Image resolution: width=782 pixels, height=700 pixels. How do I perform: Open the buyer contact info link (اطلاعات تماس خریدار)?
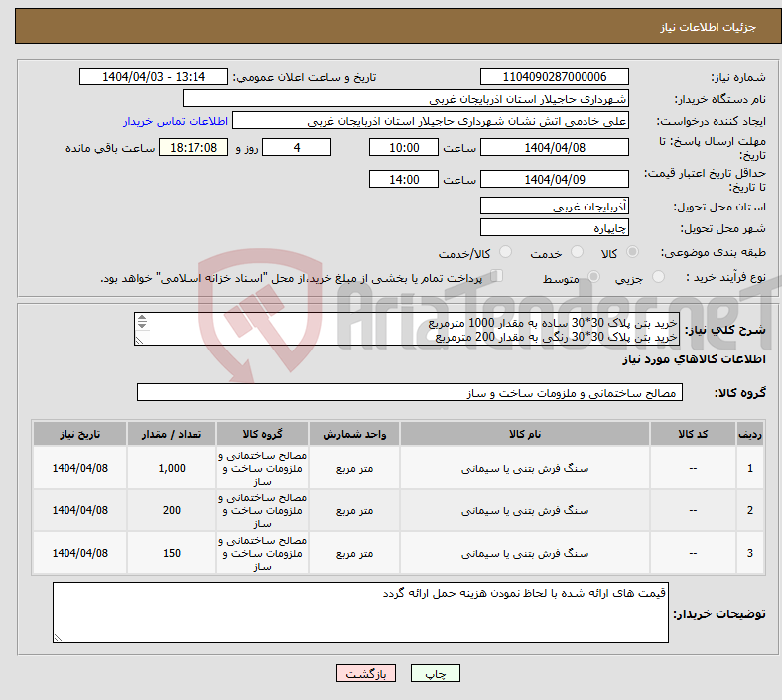(176, 122)
